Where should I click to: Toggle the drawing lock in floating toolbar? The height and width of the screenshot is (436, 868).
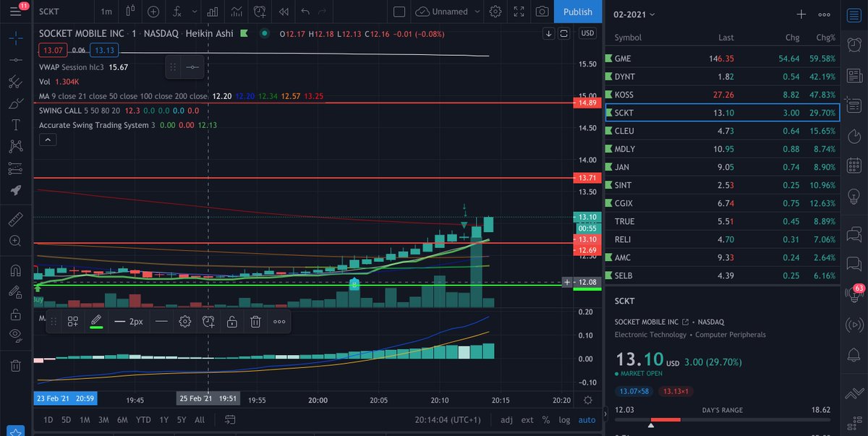(231, 322)
